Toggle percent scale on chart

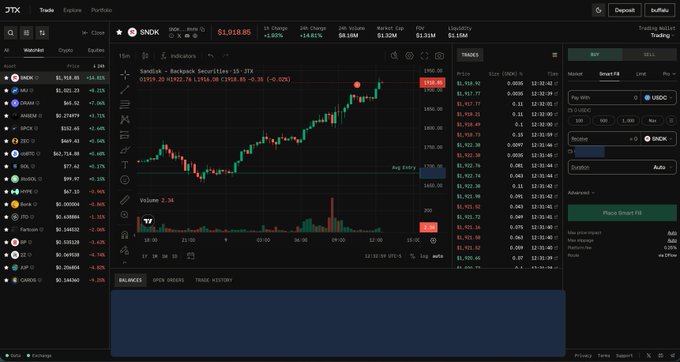coord(412,256)
